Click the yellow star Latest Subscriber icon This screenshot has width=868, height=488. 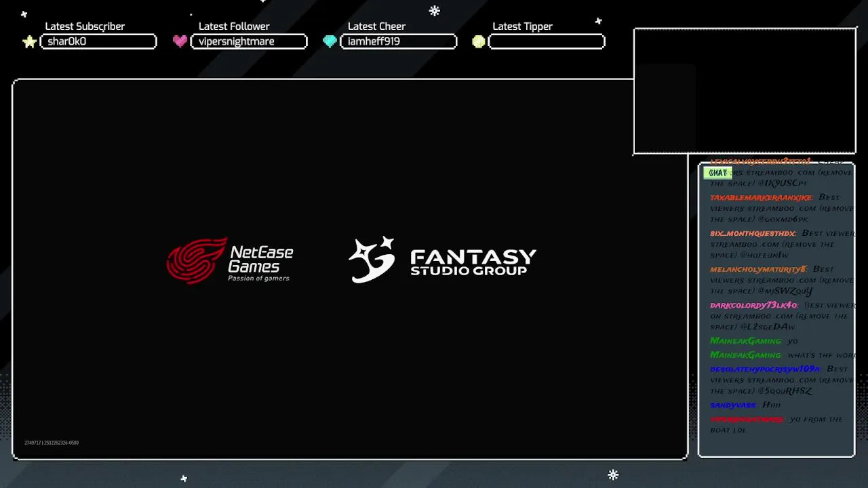[29, 42]
